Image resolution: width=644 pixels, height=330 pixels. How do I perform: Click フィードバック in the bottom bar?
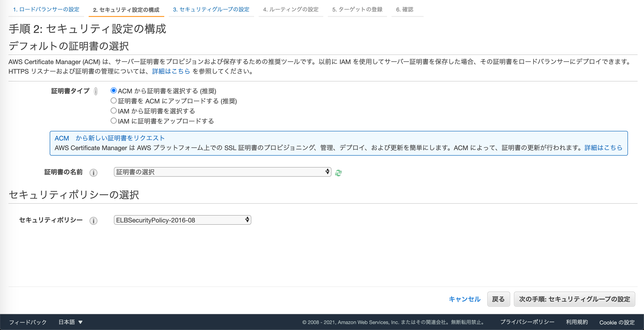click(27, 322)
